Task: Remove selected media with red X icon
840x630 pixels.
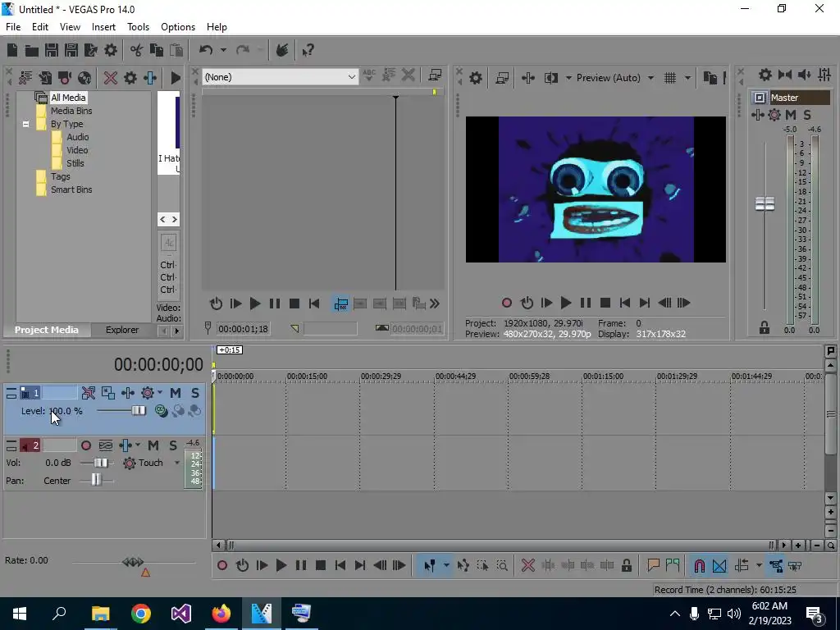Action: (111, 78)
